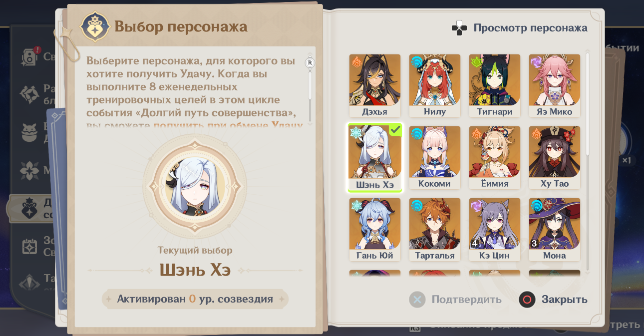Image resolution: width=644 pixels, height=336 pixels.
Task: Pick Hu Tao character card (Ху Тао)
Action: click(555, 158)
